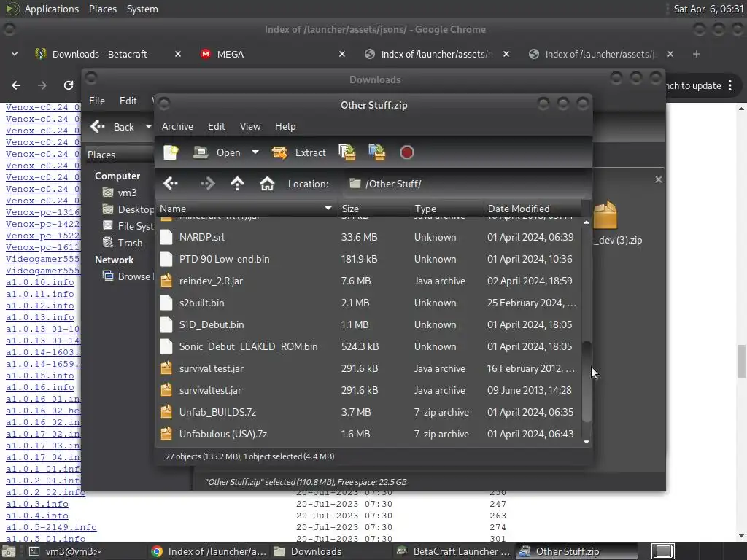Open the a1.0.15.info link
This screenshot has height=560, width=747.
coord(40,376)
